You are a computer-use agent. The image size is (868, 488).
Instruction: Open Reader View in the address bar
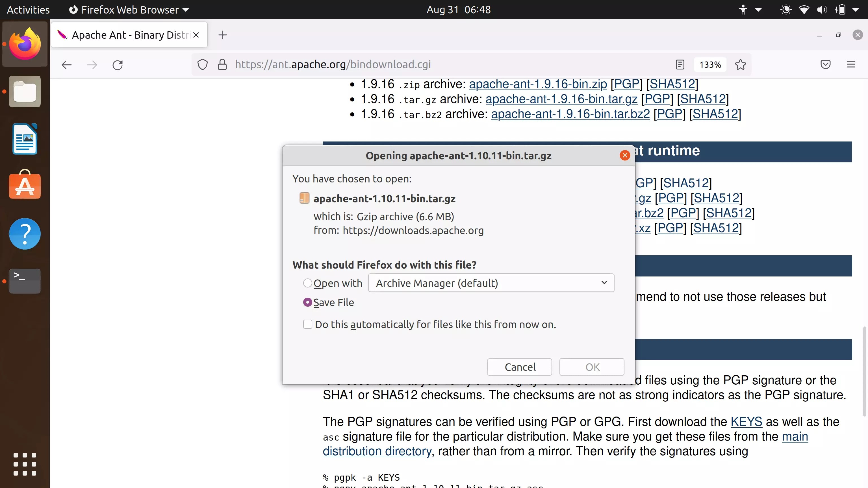pos(680,65)
